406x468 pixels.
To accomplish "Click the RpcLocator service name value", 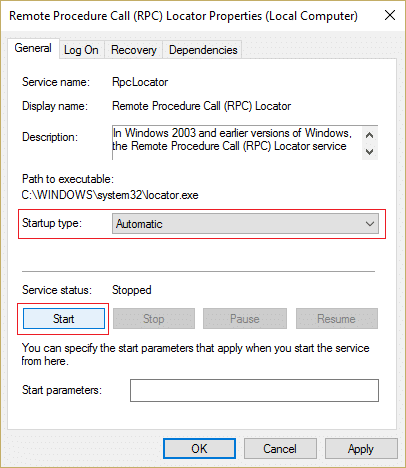I will pos(140,82).
